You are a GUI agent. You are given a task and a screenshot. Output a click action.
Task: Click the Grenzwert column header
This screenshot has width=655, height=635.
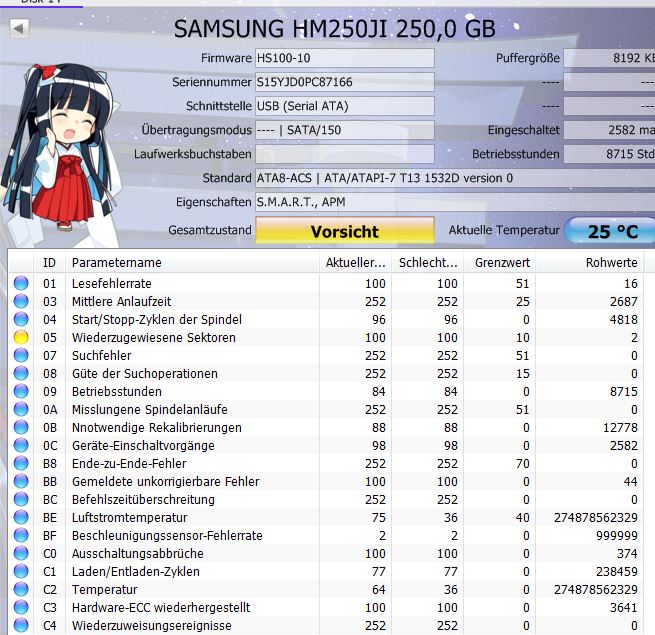500,262
